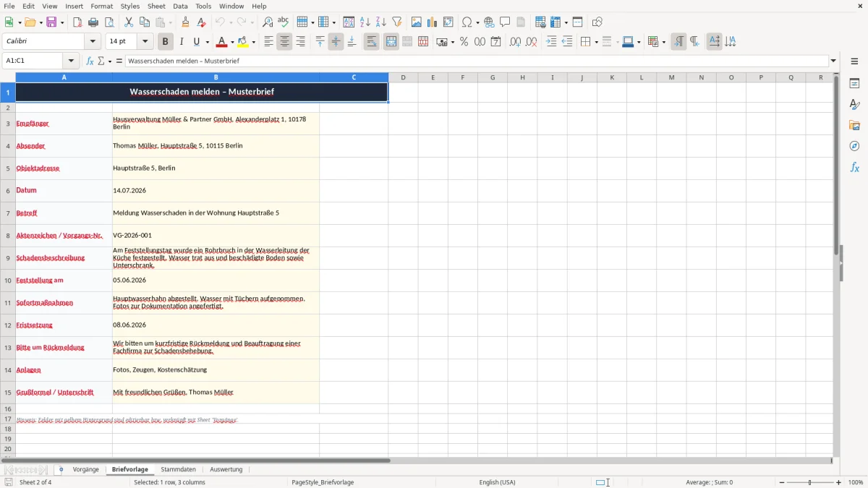Viewport: 868px width, 488px height.
Task: Open Find & Replace tool
Action: pyautogui.click(x=268, y=22)
